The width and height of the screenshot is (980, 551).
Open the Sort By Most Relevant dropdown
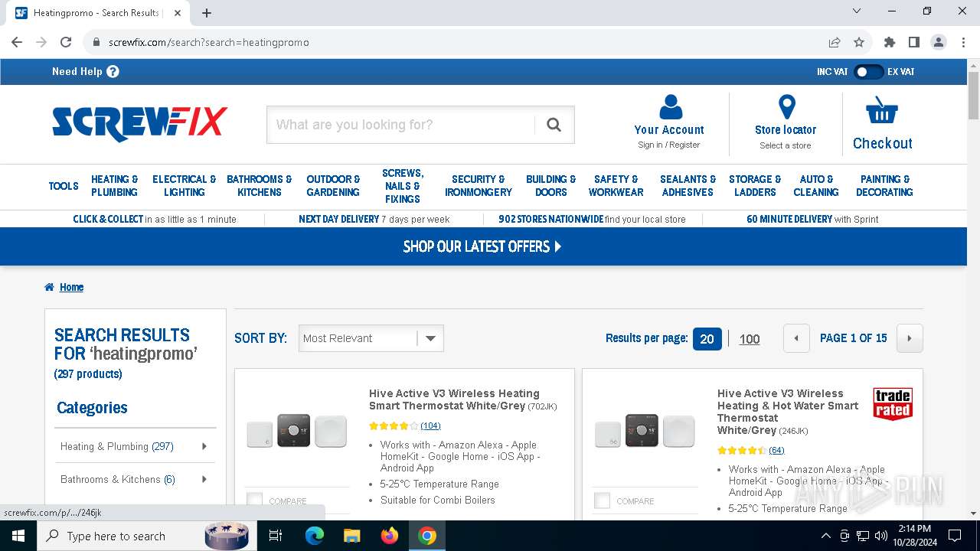[371, 338]
